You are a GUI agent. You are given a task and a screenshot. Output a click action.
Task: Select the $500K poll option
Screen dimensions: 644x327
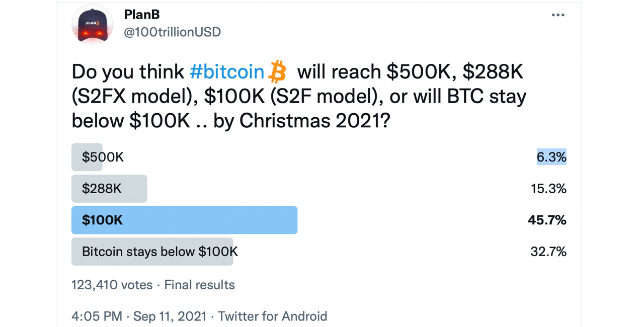[102, 157]
